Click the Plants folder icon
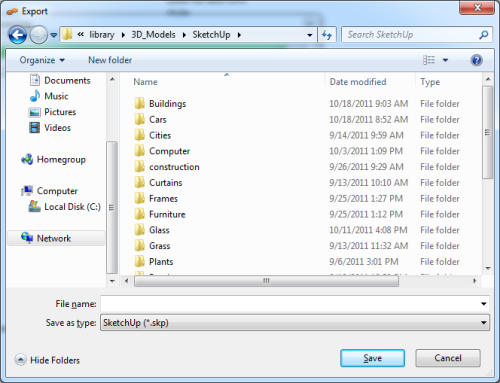 point(140,261)
